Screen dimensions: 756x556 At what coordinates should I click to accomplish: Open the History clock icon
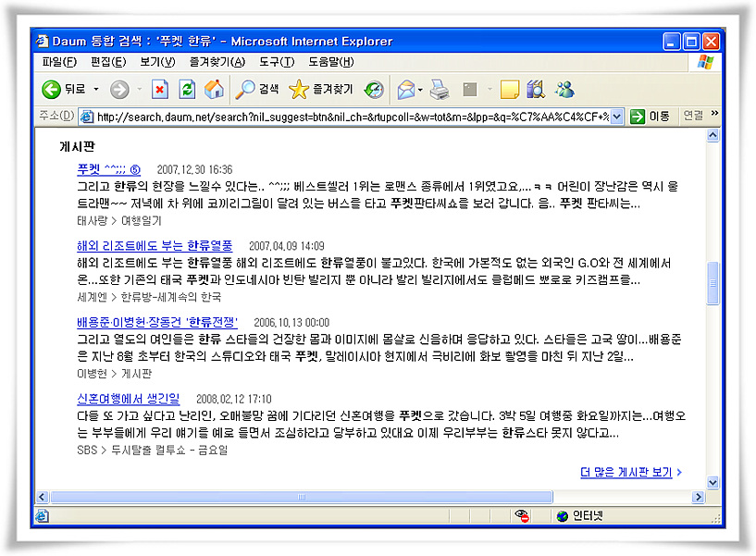374,89
